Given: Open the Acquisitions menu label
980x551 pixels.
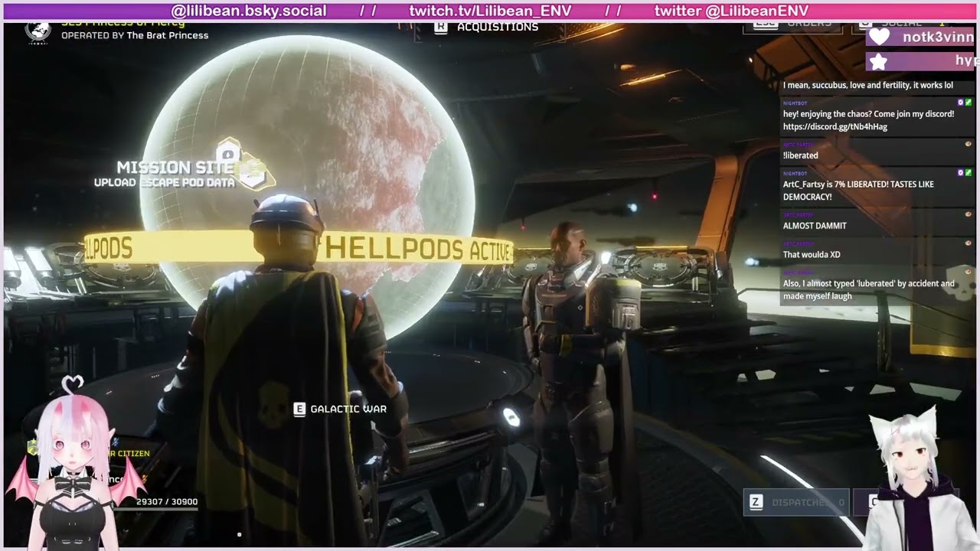Looking at the screenshot, I should (x=498, y=27).
